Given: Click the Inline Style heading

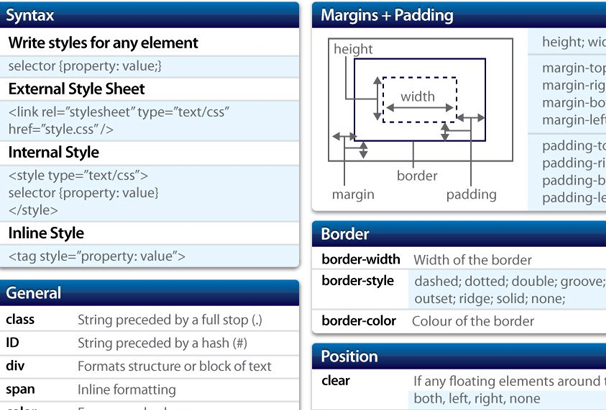Looking at the screenshot, I should click(46, 233).
